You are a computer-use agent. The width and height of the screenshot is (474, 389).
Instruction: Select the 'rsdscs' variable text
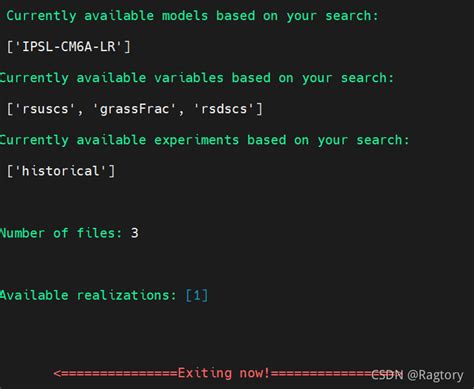click(224, 109)
